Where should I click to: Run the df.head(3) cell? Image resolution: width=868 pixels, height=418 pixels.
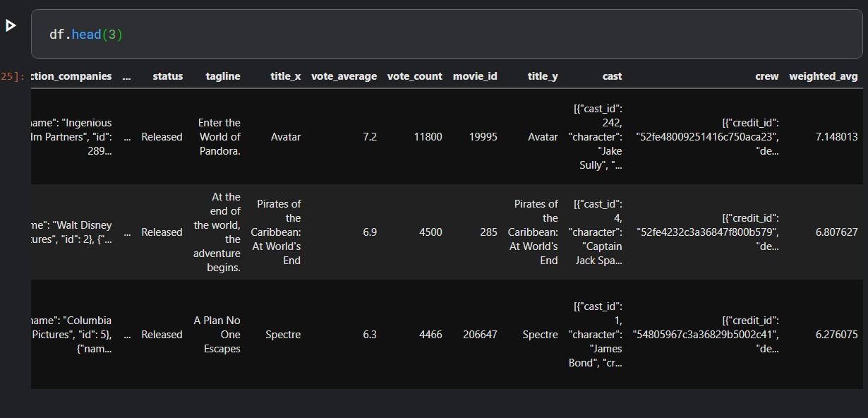coord(11,25)
